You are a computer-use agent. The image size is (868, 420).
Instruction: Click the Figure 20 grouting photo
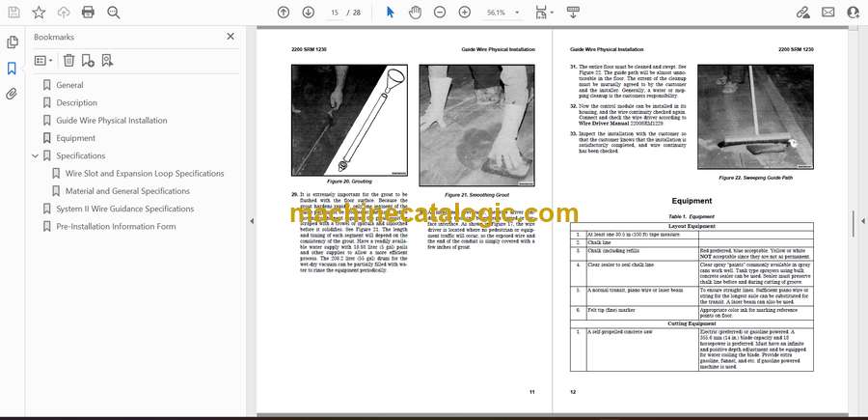[x=349, y=121]
